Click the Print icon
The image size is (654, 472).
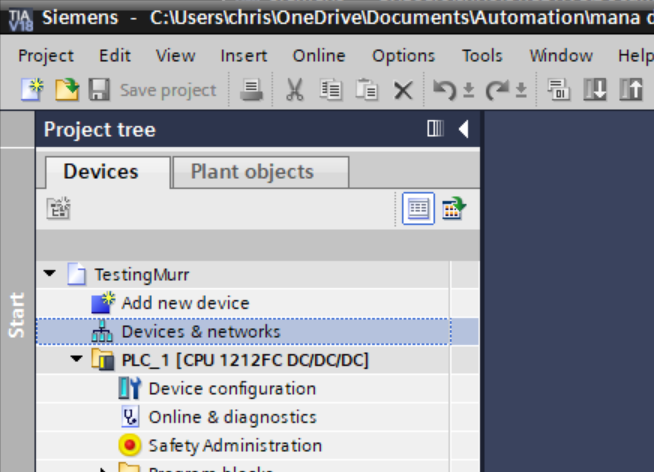[x=251, y=90]
